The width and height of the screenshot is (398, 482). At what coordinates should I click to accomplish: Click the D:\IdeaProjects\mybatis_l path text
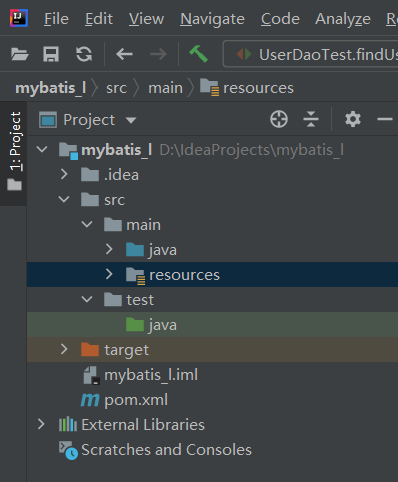tap(252, 150)
